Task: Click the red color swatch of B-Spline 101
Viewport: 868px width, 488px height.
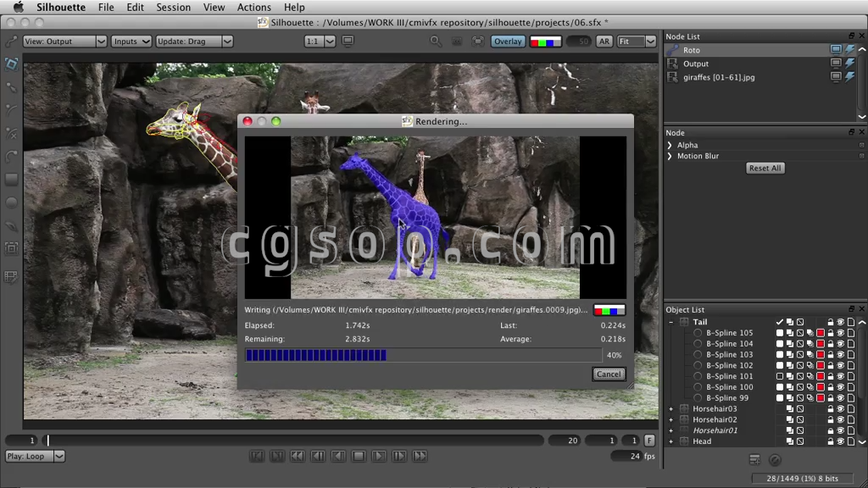Action: point(820,376)
